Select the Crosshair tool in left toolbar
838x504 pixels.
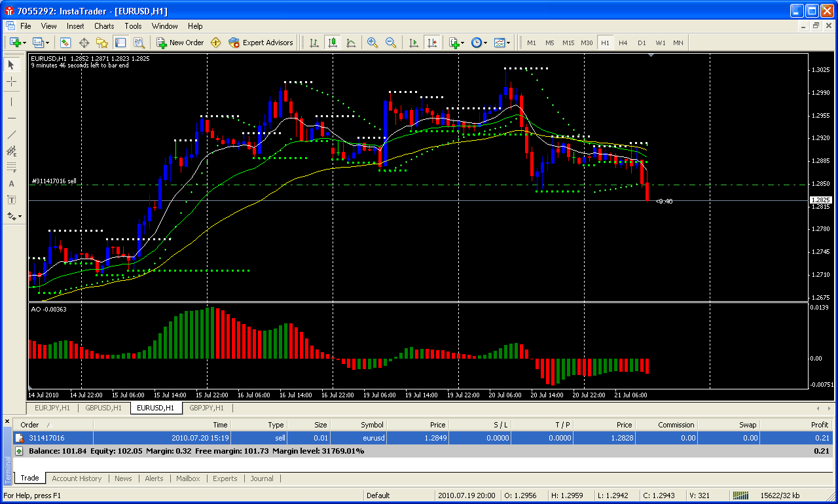[x=11, y=82]
